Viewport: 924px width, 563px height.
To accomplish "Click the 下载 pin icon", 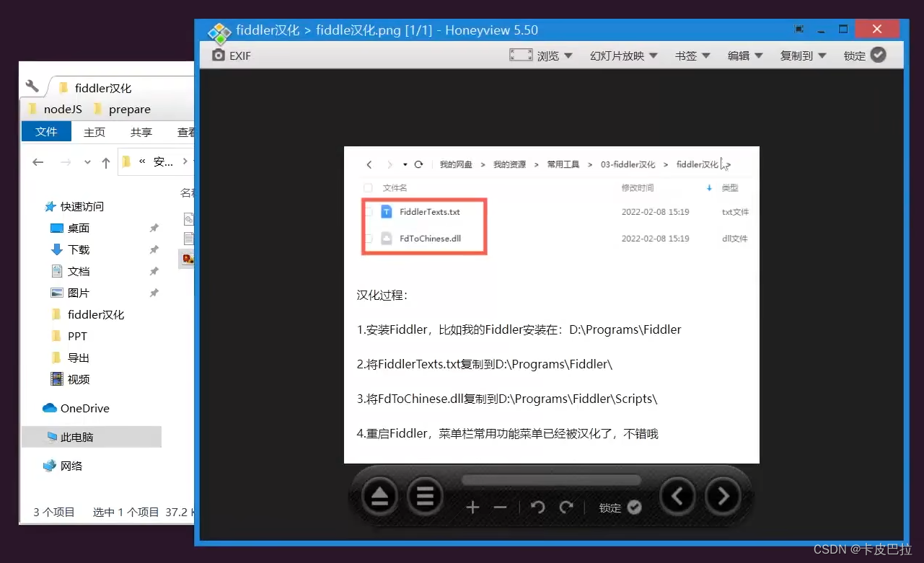I will pos(154,249).
